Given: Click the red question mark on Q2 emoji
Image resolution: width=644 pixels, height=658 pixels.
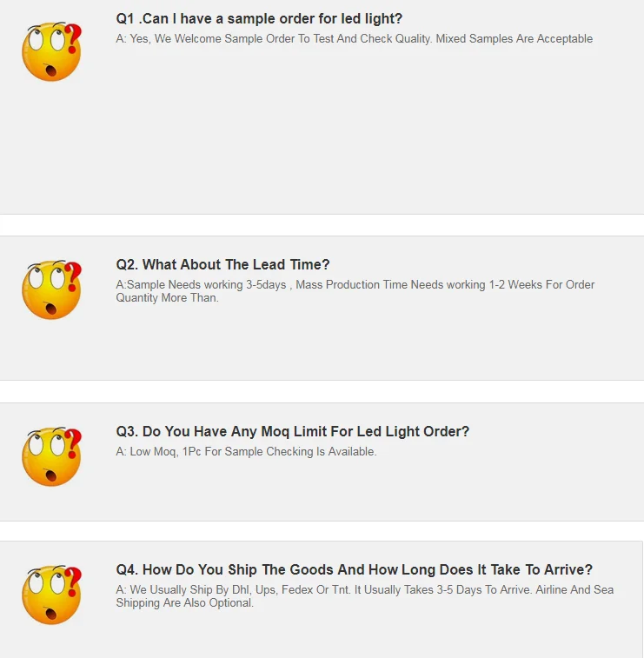Looking at the screenshot, I should [73, 276].
